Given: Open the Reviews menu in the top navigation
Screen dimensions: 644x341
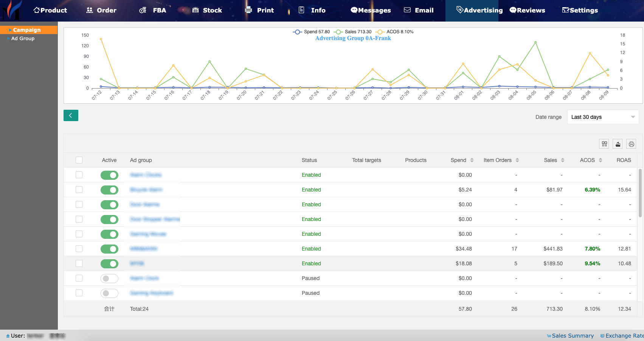Looking at the screenshot, I should tap(527, 10).
